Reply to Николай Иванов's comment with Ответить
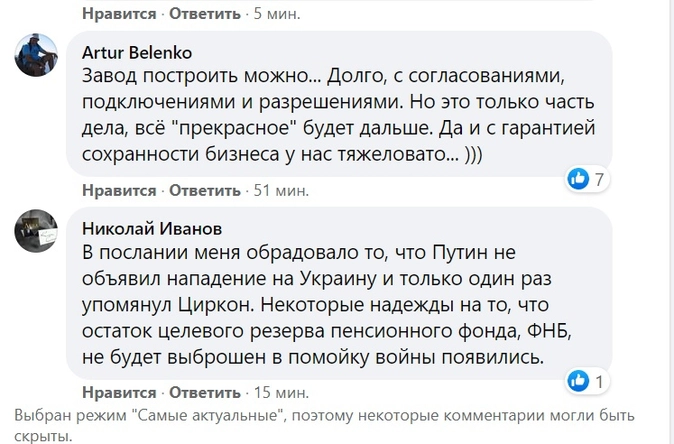This screenshot has height=444, width=674. 205,392
